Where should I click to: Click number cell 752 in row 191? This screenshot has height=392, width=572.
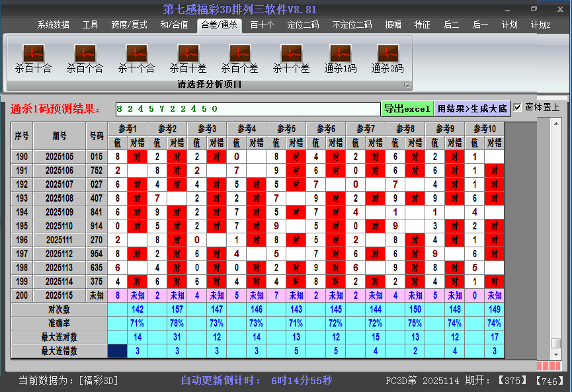(97, 171)
